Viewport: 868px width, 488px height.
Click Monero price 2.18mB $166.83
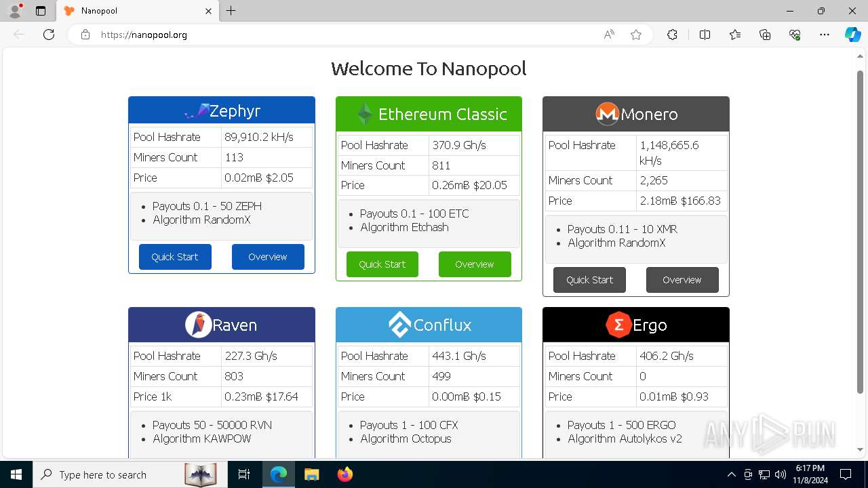(680, 201)
